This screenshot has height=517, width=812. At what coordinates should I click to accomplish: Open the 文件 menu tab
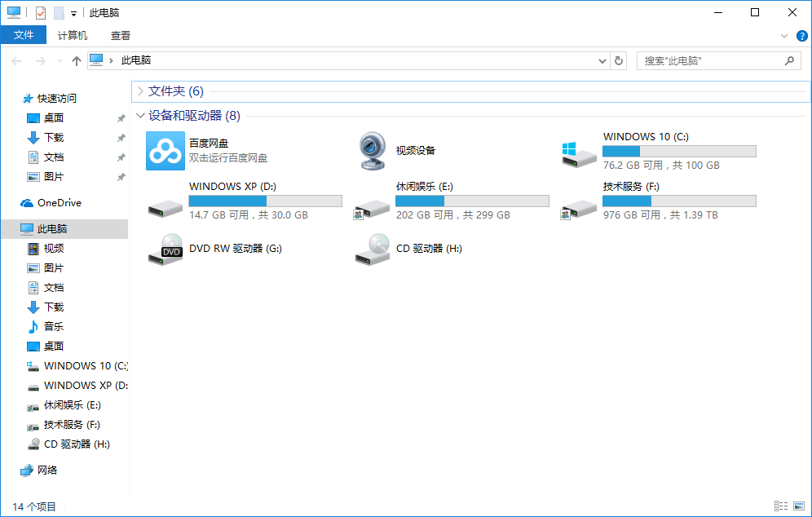point(24,36)
